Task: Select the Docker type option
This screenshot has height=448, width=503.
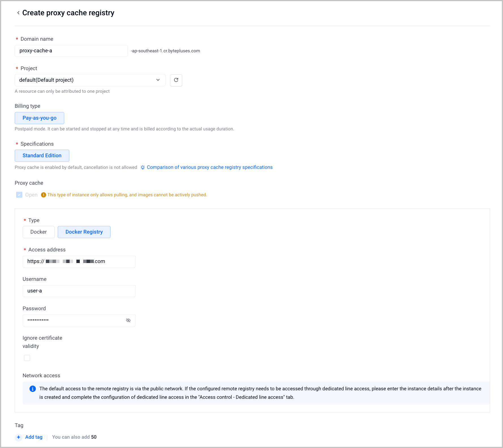Action: point(38,232)
